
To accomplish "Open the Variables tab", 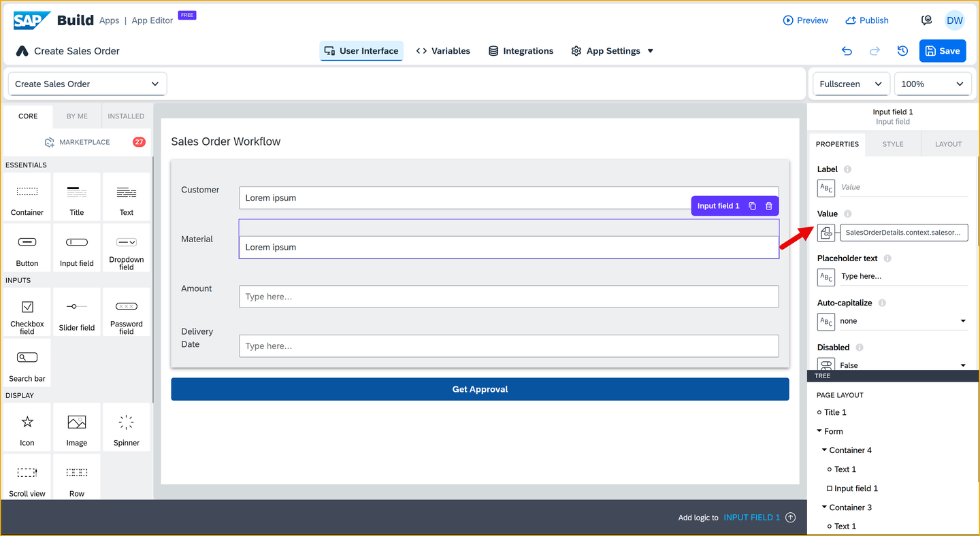I will tap(443, 51).
